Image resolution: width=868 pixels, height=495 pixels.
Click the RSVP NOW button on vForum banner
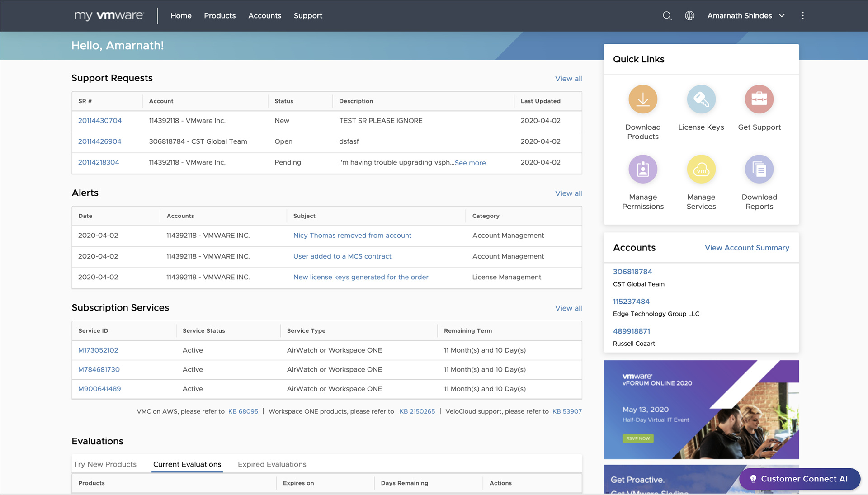pyautogui.click(x=638, y=438)
